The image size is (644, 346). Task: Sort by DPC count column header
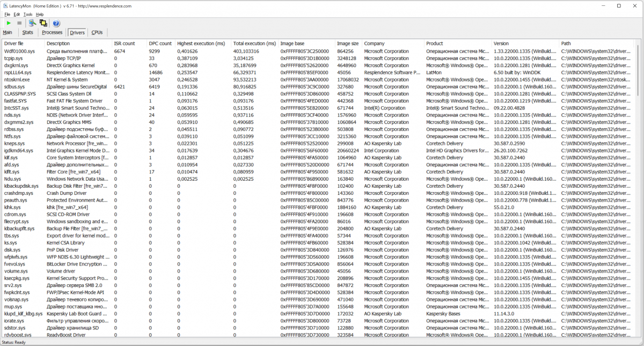point(161,43)
